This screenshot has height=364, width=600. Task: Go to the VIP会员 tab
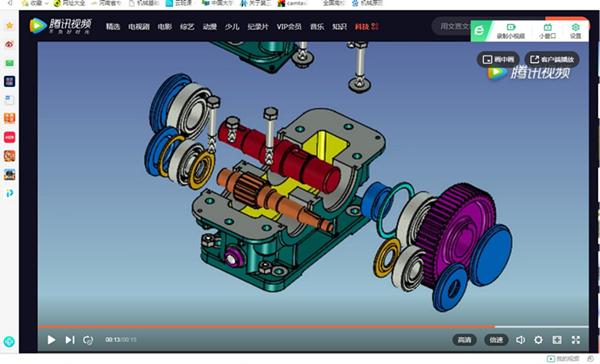pos(289,26)
